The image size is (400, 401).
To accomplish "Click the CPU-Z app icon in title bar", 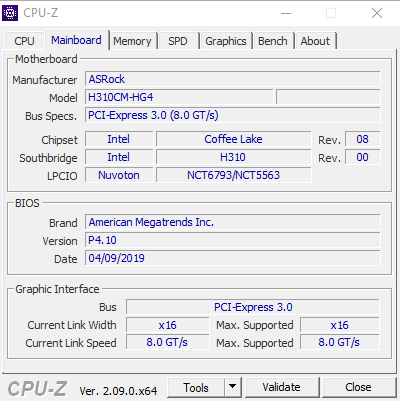I will (x=10, y=13).
